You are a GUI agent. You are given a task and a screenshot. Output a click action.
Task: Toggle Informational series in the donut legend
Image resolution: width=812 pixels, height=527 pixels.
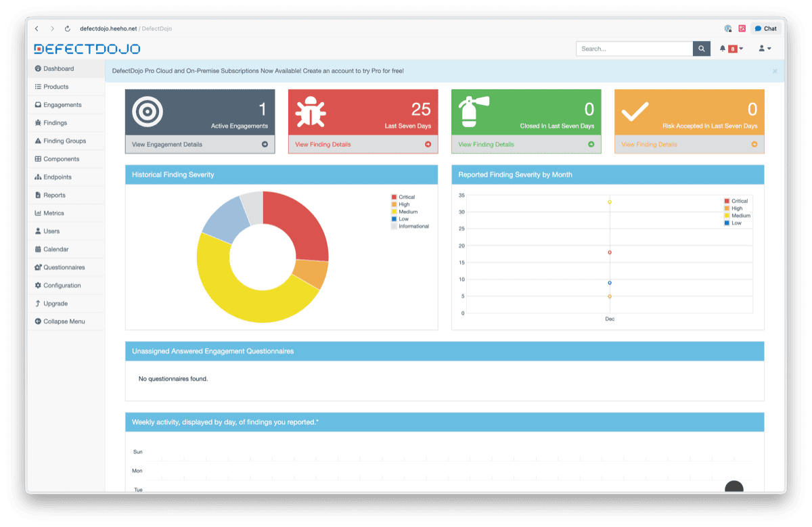pos(413,227)
